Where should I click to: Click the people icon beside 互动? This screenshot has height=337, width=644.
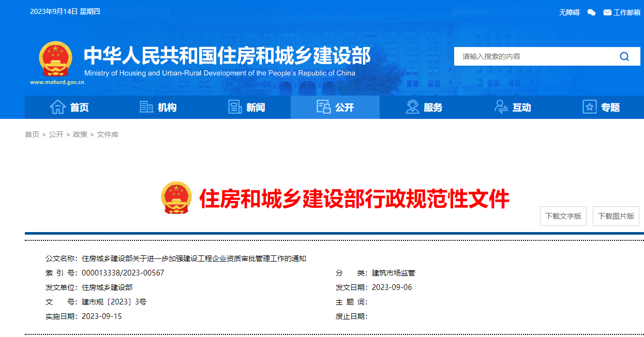501,107
